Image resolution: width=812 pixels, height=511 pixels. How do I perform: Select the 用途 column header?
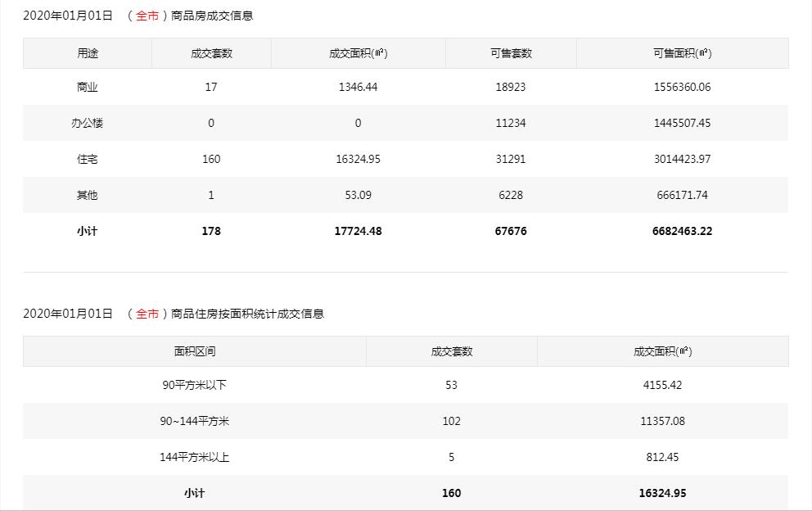[88, 53]
